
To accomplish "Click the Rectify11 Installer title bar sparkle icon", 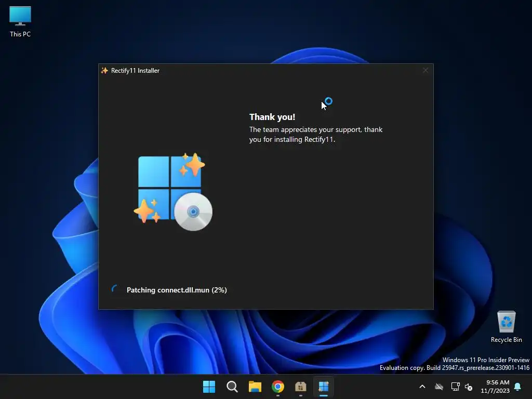I will tap(104, 71).
